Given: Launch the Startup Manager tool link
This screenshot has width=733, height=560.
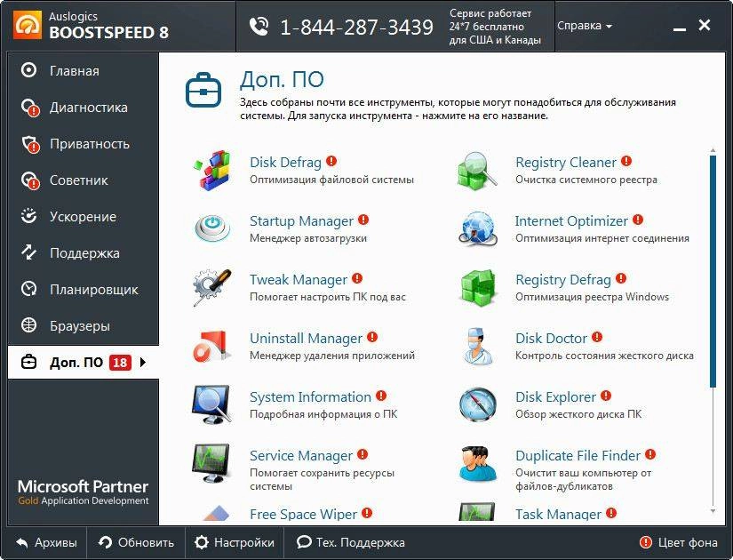Looking at the screenshot, I should 301,220.
